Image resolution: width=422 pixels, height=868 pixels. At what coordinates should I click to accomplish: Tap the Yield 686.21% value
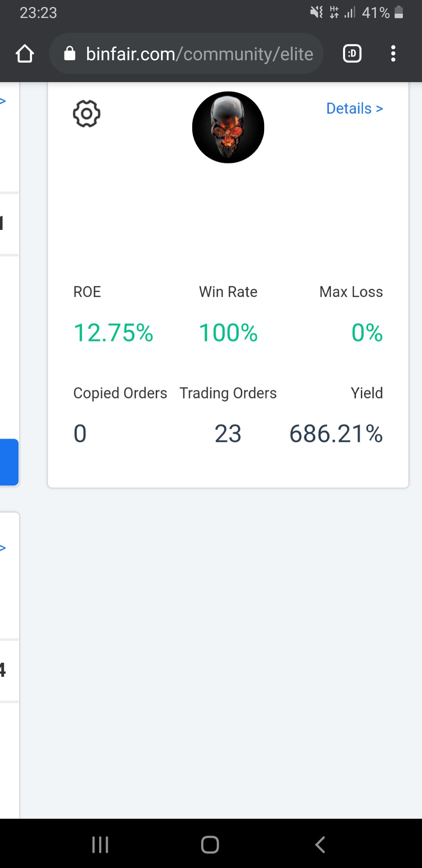[x=336, y=434]
